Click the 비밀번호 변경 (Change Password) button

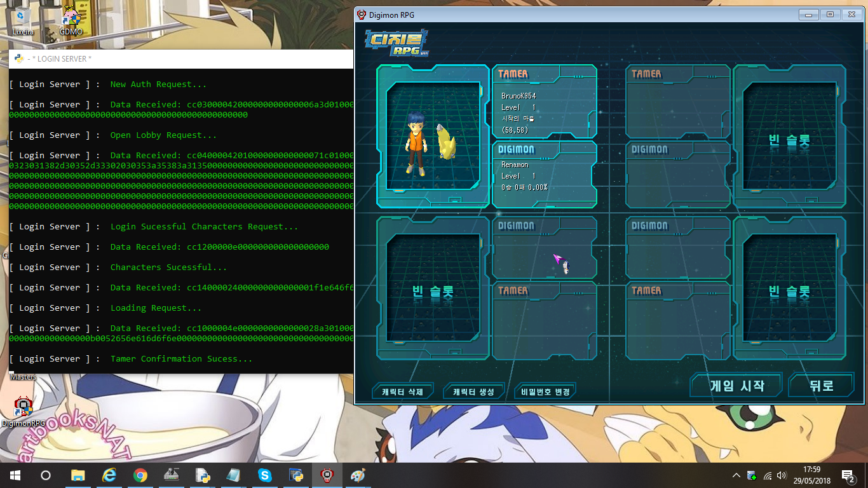tap(545, 391)
